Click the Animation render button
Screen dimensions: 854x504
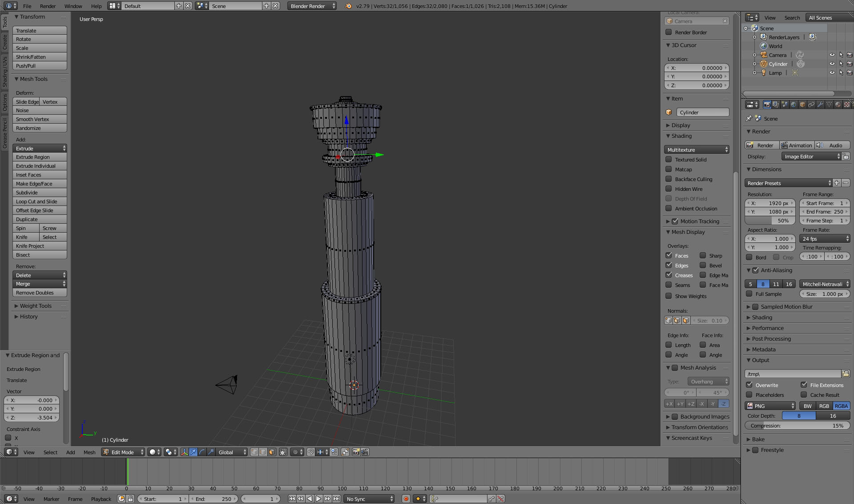click(797, 145)
